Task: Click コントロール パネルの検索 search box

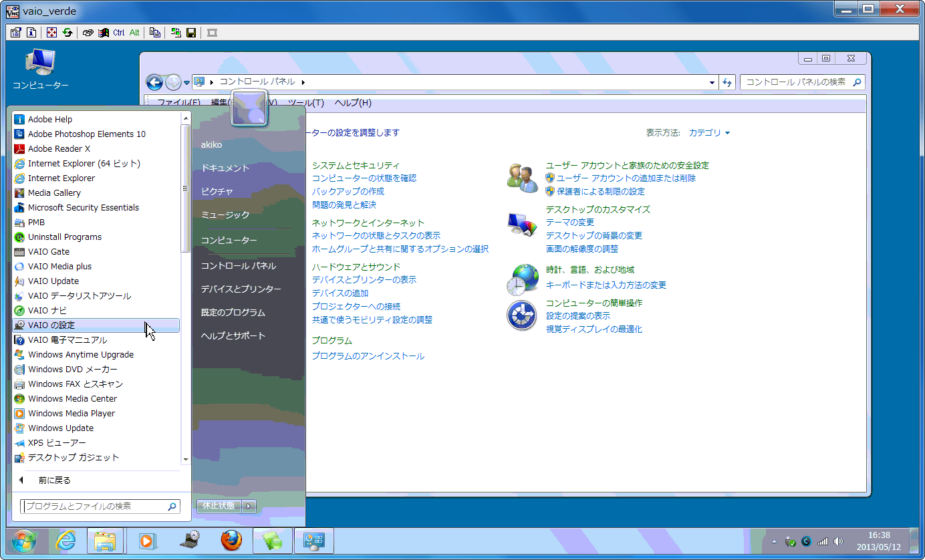Action: 803,82
